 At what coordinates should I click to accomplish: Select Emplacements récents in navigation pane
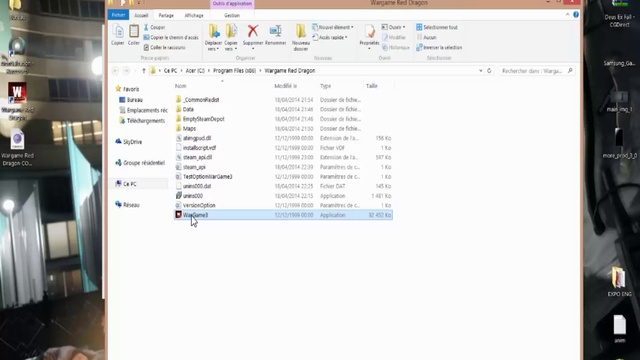tap(143, 110)
